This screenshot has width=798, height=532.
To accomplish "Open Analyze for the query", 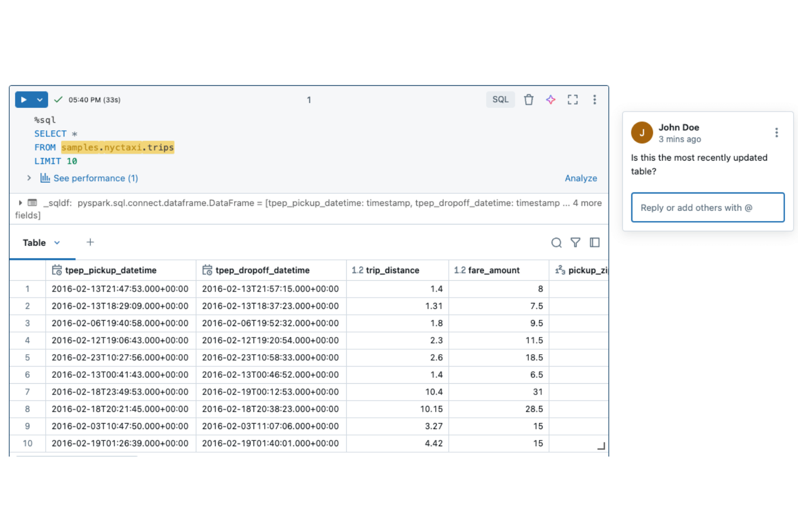I will (x=581, y=178).
